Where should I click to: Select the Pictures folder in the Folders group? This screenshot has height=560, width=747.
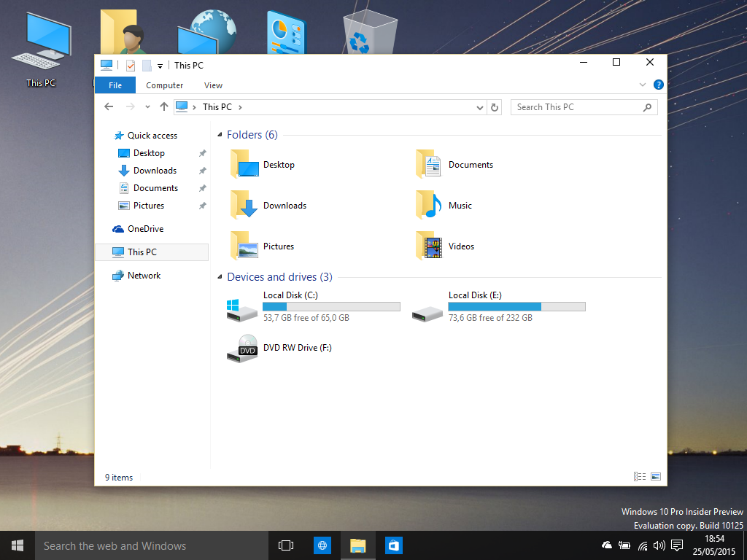pos(262,246)
